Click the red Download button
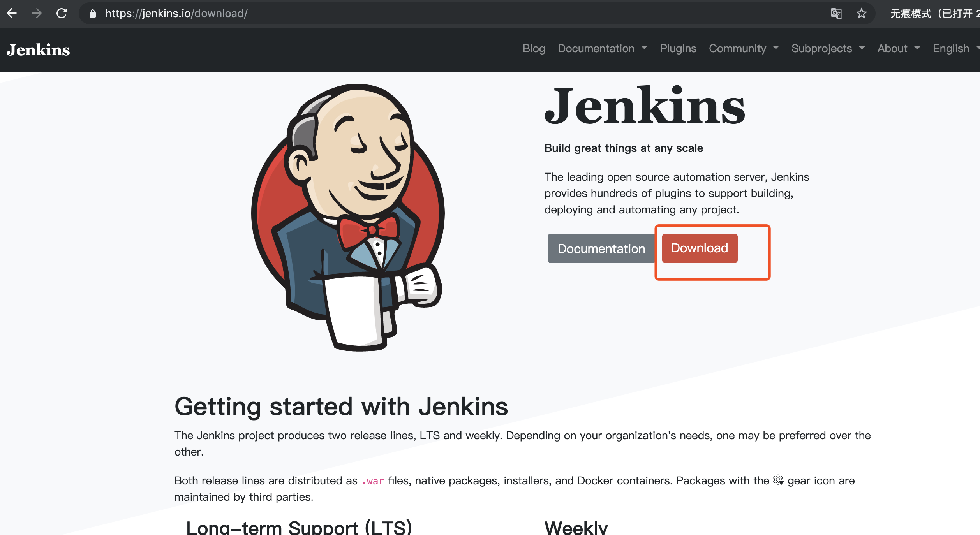 tap(700, 248)
